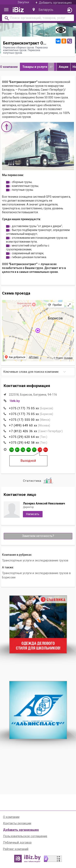Open the Viber contact icon
Viewport: 76px width, 868px height.
click(x=69, y=41)
